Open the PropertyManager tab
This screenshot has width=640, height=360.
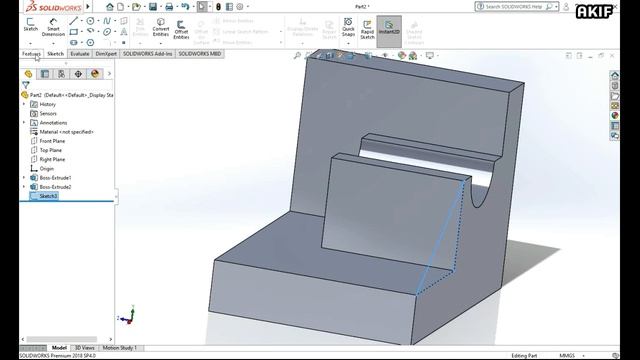pos(45,73)
